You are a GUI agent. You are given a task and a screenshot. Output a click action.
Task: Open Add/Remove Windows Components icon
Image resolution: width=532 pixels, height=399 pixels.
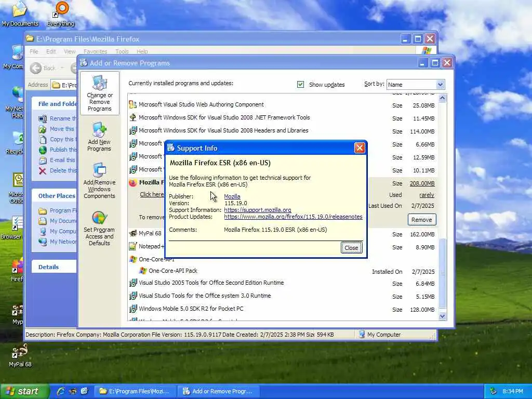99,180
